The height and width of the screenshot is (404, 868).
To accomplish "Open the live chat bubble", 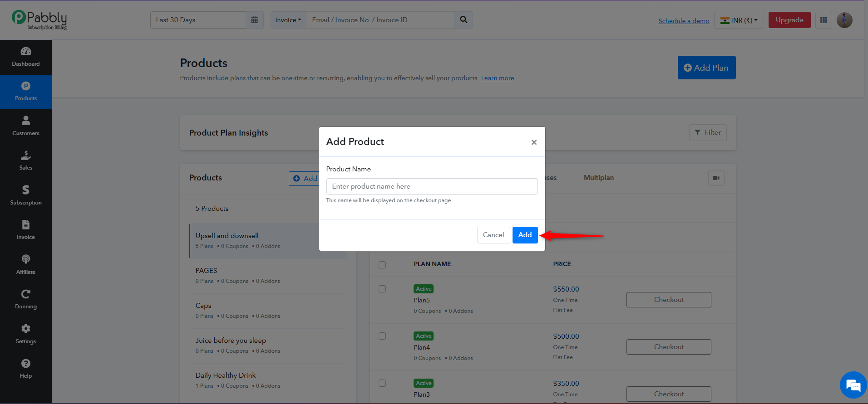I will point(853,385).
